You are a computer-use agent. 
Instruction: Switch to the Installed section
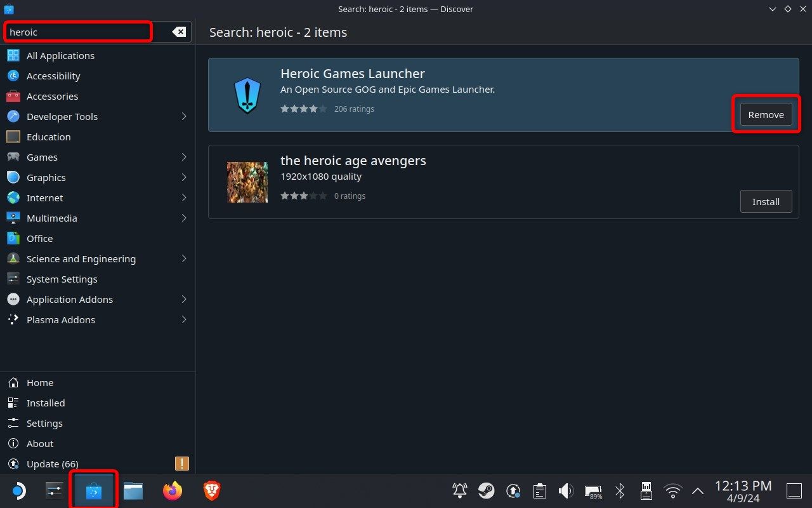[46, 403]
